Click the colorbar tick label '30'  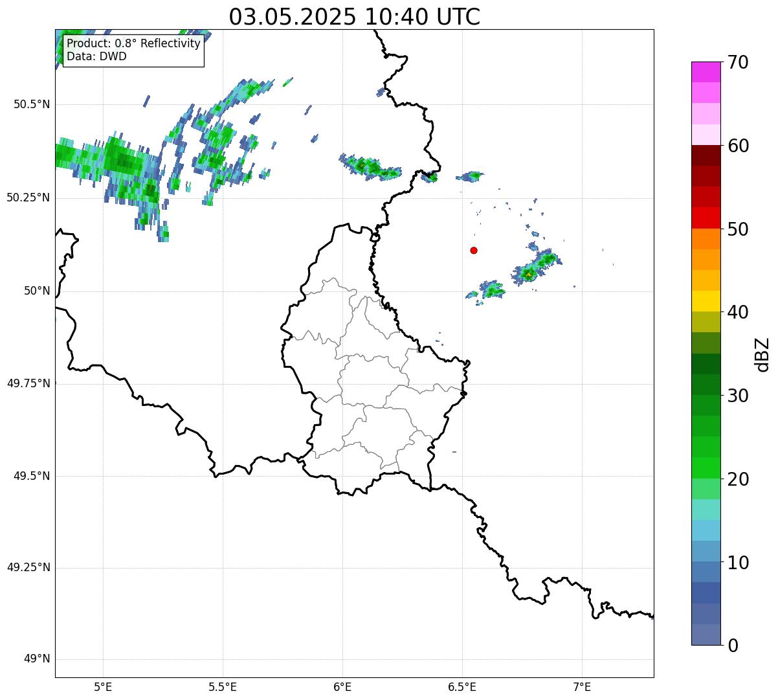point(738,396)
